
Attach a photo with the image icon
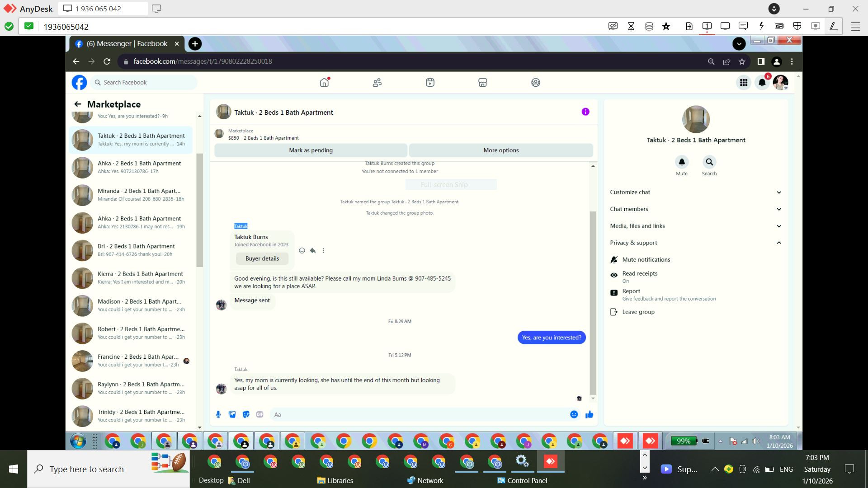(x=232, y=414)
